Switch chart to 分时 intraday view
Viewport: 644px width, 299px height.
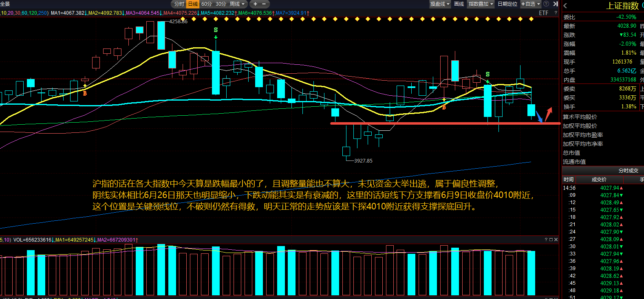[x=179, y=4]
